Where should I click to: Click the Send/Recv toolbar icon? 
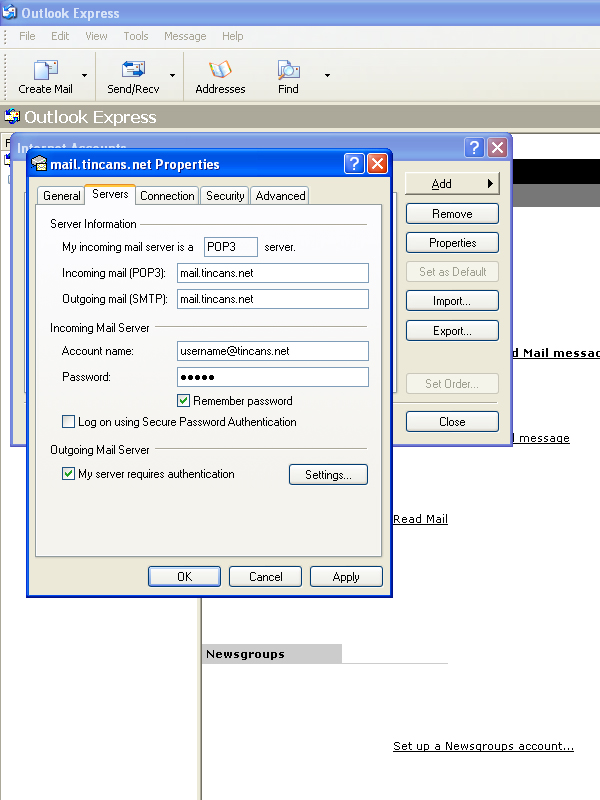click(x=133, y=69)
